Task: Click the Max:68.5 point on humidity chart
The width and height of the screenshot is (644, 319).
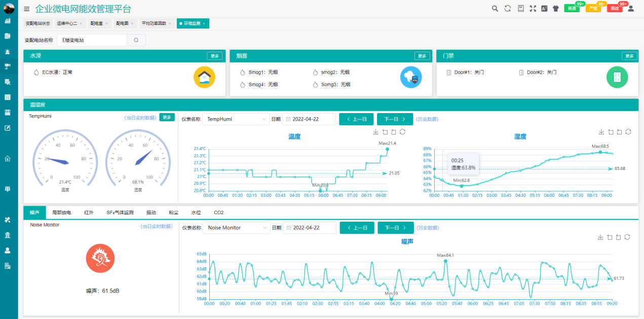Action: coord(600,152)
